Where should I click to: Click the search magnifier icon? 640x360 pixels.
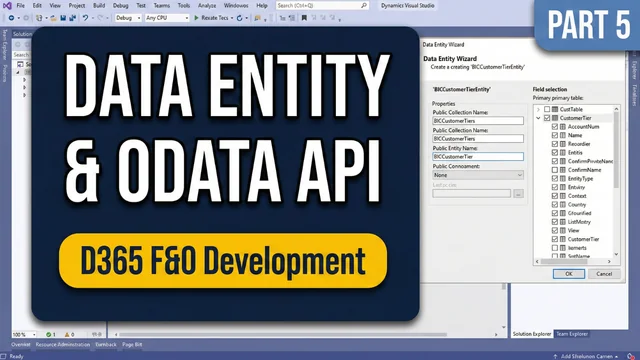(364, 6)
